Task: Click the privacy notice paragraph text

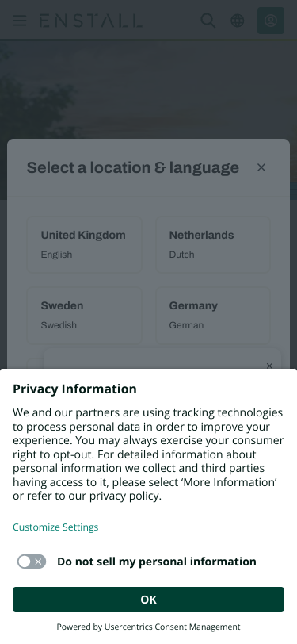Action: coord(148,454)
